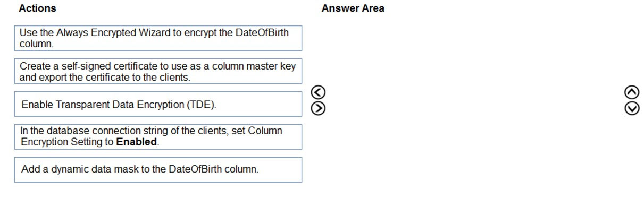
Task: Select the Column Encryption Setting action
Action: point(158,137)
